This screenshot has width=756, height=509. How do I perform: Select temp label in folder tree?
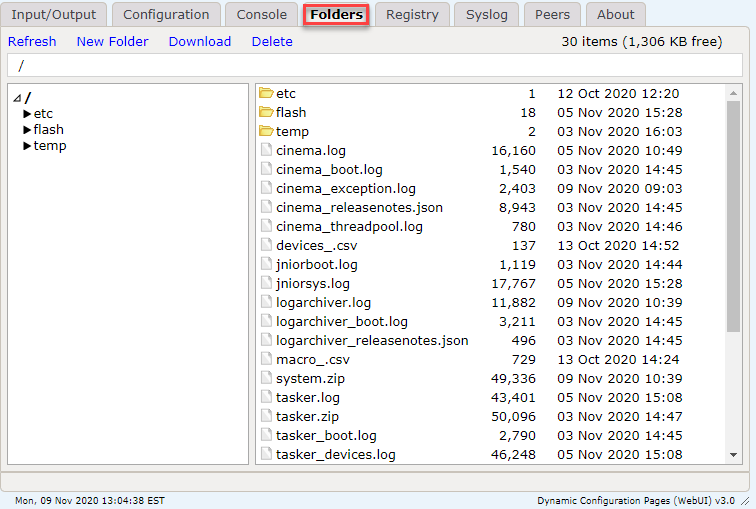tap(50, 146)
